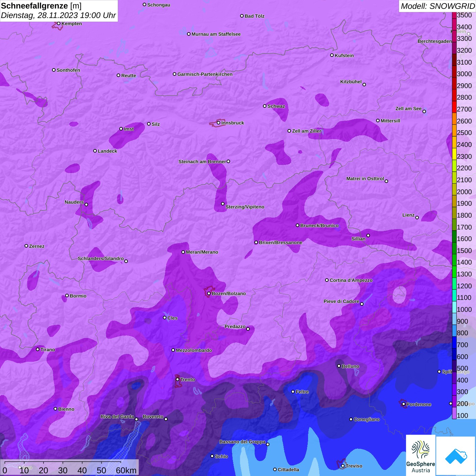This screenshot has width=476, height=476.
Task: Click the Innsbruck city marker dot
Action: tap(219, 123)
